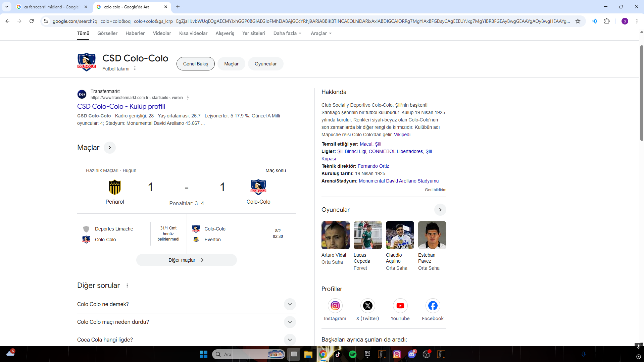Launch Spotify from the taskbar
This screenshot has height=362, width=644.
353,354
